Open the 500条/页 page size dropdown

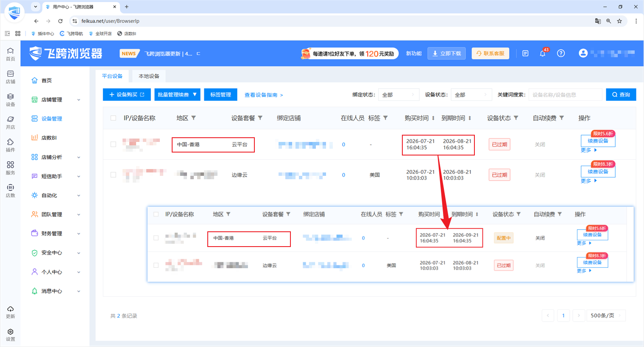pos(606,316)
